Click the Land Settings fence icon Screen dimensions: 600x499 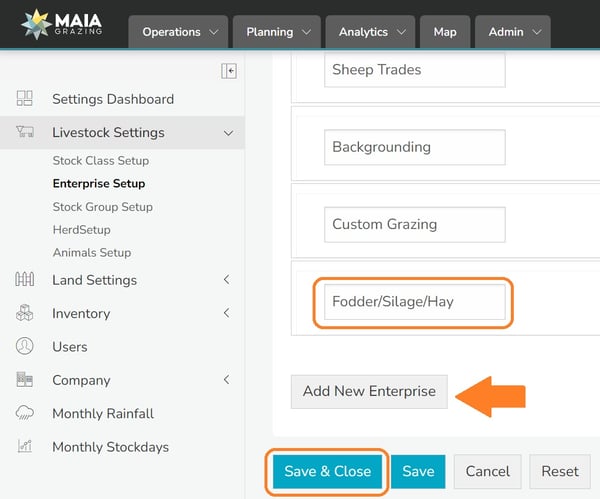(25, 280)
